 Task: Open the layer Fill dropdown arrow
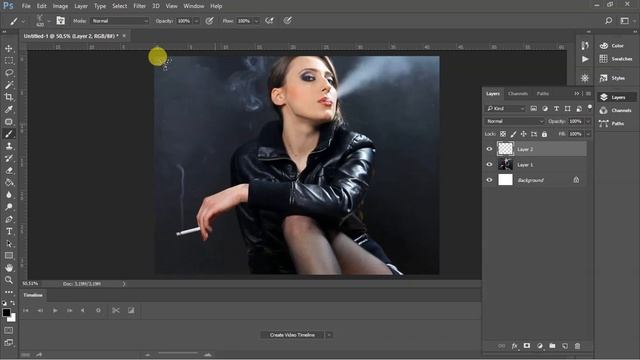(x=588, y=134)
